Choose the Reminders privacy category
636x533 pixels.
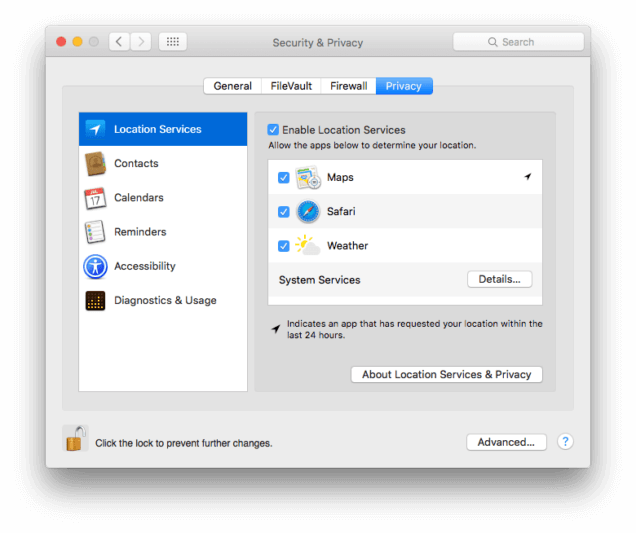click(163, 232)
